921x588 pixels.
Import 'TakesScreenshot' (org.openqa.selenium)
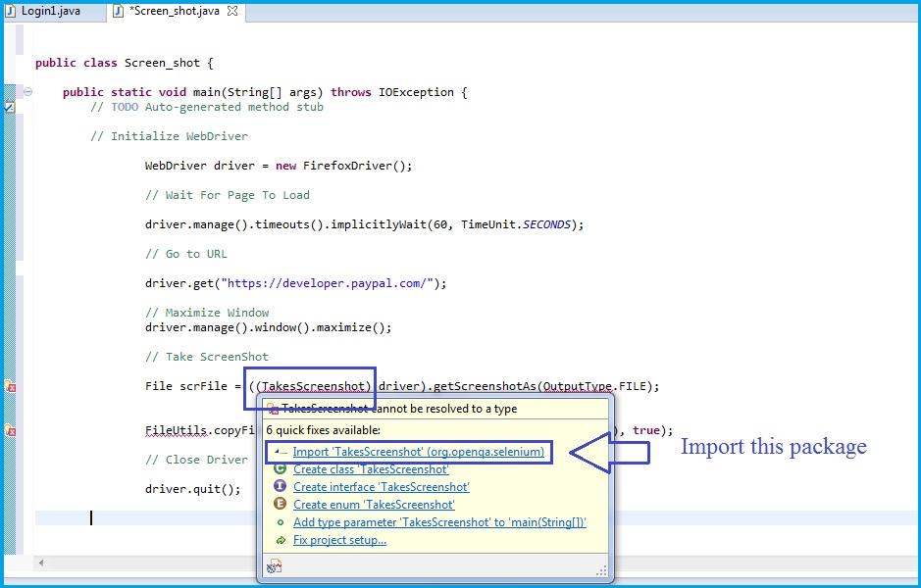click(x=418, y=451)
